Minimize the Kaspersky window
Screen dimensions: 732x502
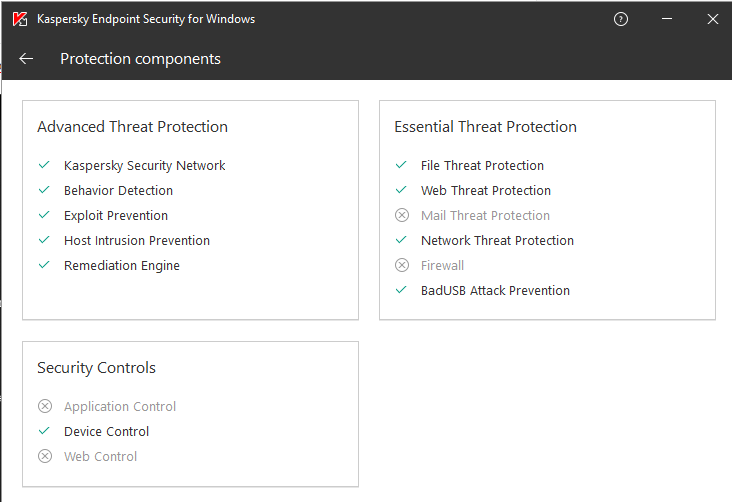667,19
